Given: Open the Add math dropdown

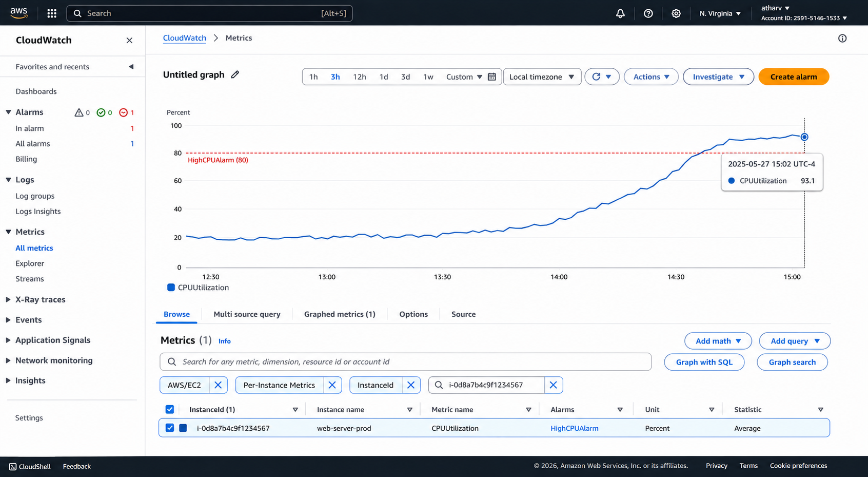Looking at the screenshot, I should [718, 341].
